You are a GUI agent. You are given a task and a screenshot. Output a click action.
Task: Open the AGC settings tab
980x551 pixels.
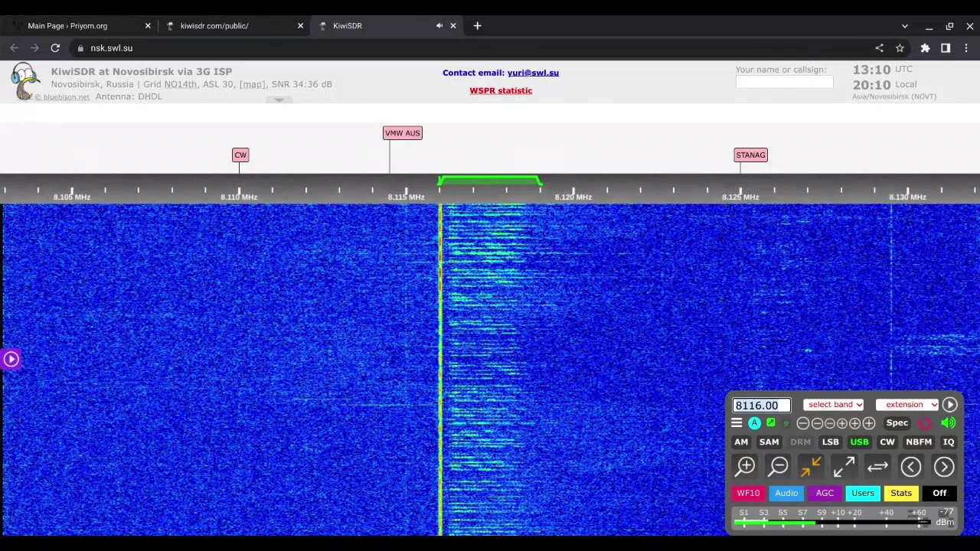pyautogui.click(x=825, y=493)
